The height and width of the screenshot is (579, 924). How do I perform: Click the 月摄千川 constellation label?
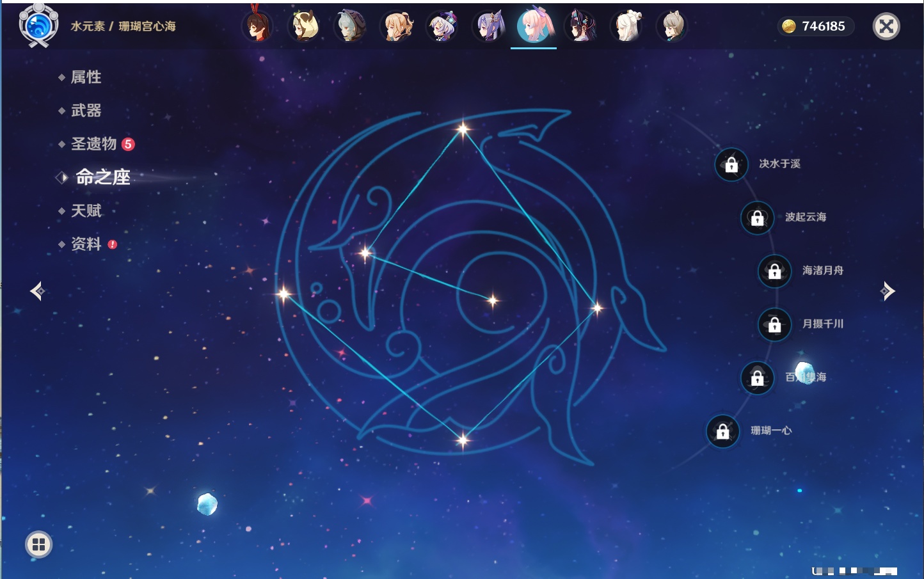(823, 324)
